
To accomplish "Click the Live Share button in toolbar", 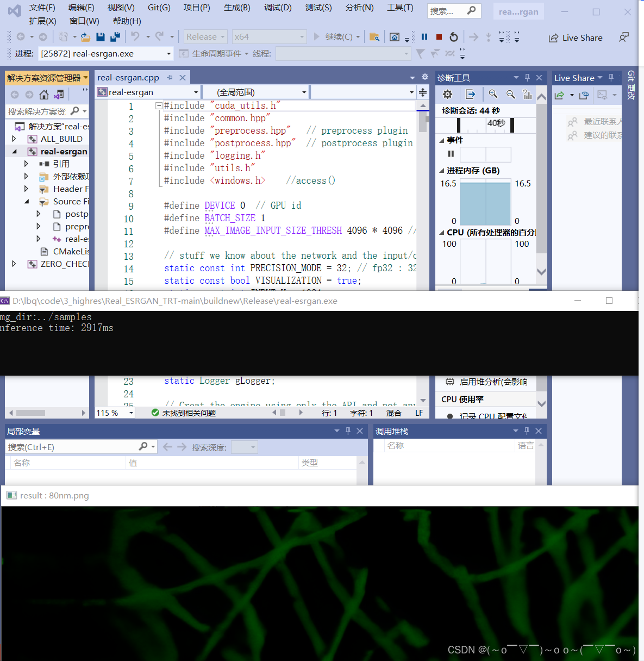I will pos(576,38).
